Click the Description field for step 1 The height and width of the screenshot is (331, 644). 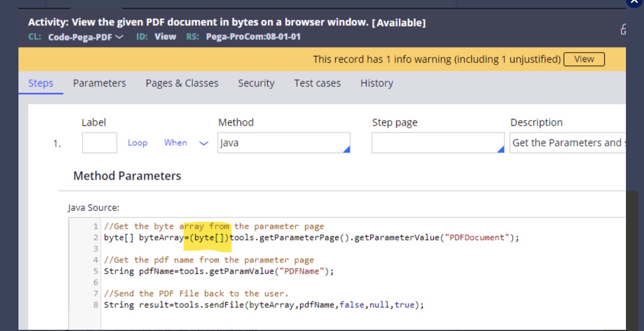tap(567, 143)
